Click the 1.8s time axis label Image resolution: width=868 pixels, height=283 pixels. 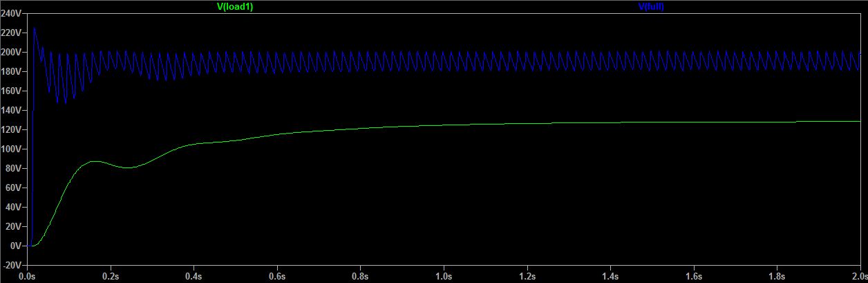pyautogui.click(x=777, y=276)
